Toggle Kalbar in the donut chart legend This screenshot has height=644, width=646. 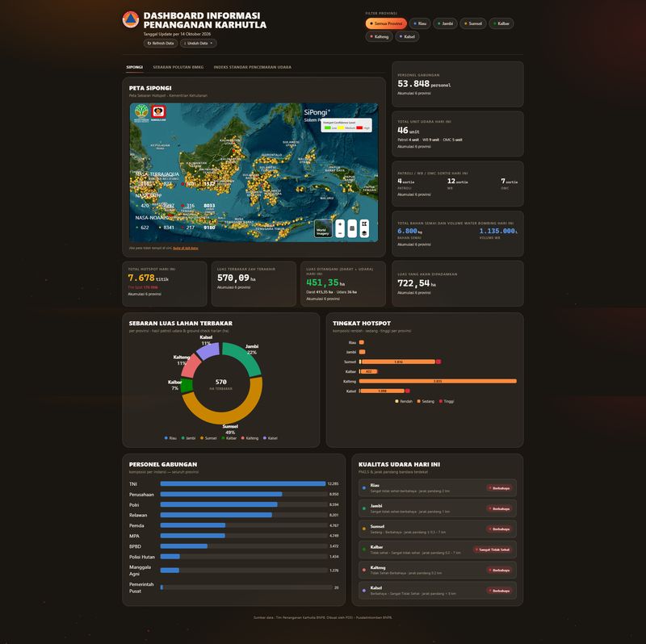point(229,438)
